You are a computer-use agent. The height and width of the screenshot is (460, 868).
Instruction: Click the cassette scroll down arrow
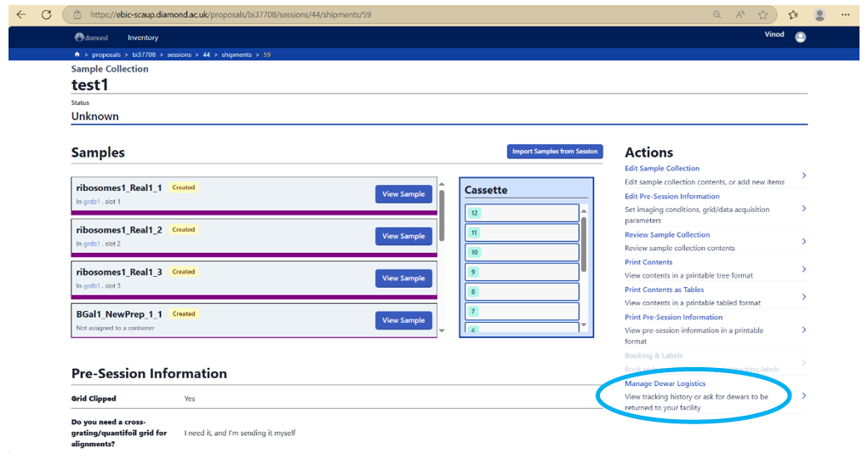coord(584,325)
